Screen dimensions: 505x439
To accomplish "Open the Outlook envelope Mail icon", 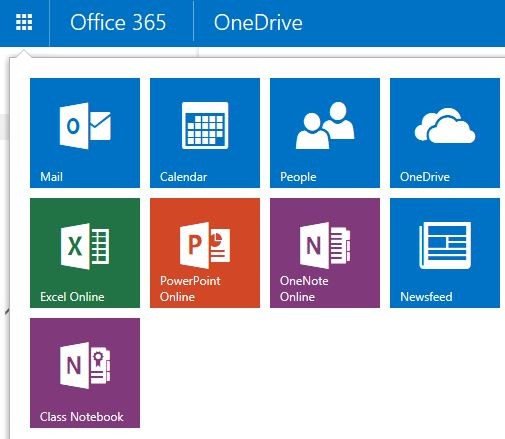I will tap(85, 126).
